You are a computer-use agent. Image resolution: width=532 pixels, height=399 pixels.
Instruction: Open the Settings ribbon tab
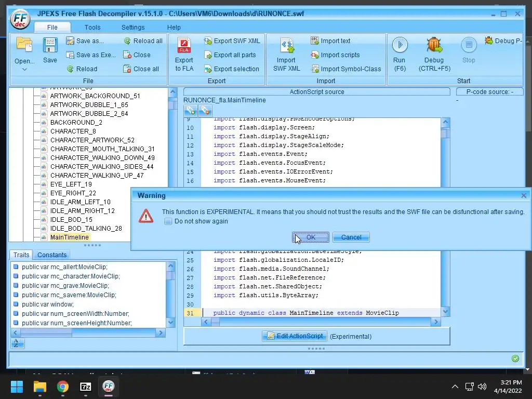pyautogui.click(x=133, y=27)
